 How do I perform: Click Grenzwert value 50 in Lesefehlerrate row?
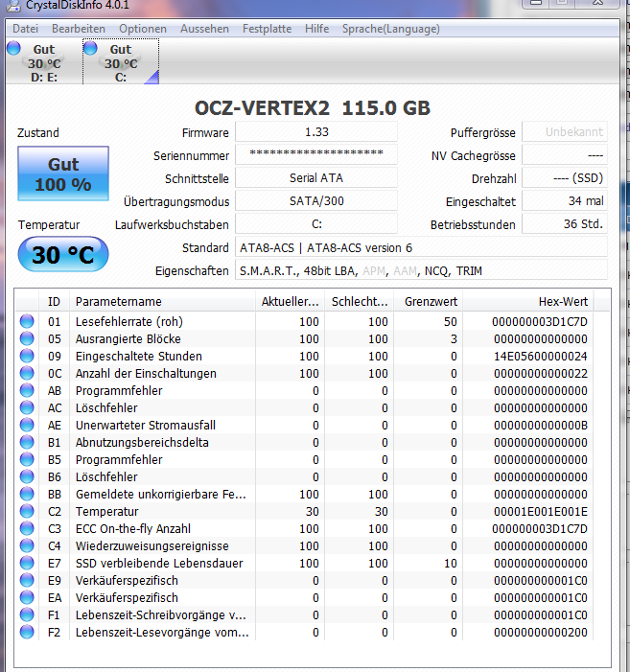click(451, 321)
